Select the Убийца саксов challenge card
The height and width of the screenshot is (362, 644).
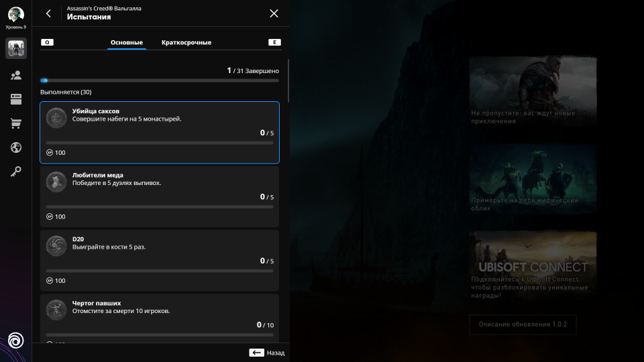pos(160,133)
